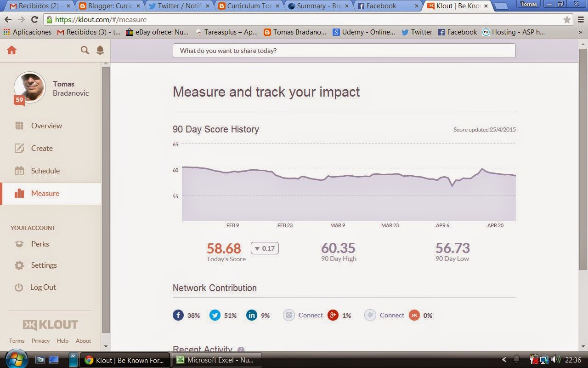Open the Overview grid icon

(x=19, y=126)
